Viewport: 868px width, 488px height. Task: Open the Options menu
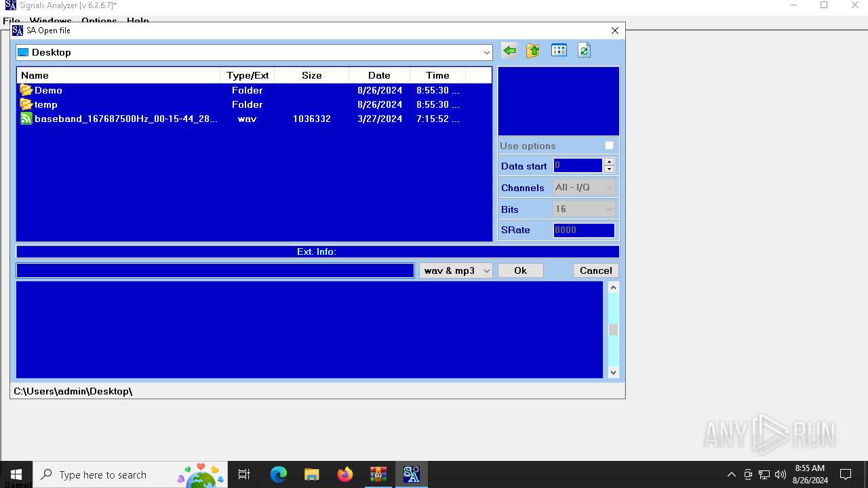coord(99,21)
